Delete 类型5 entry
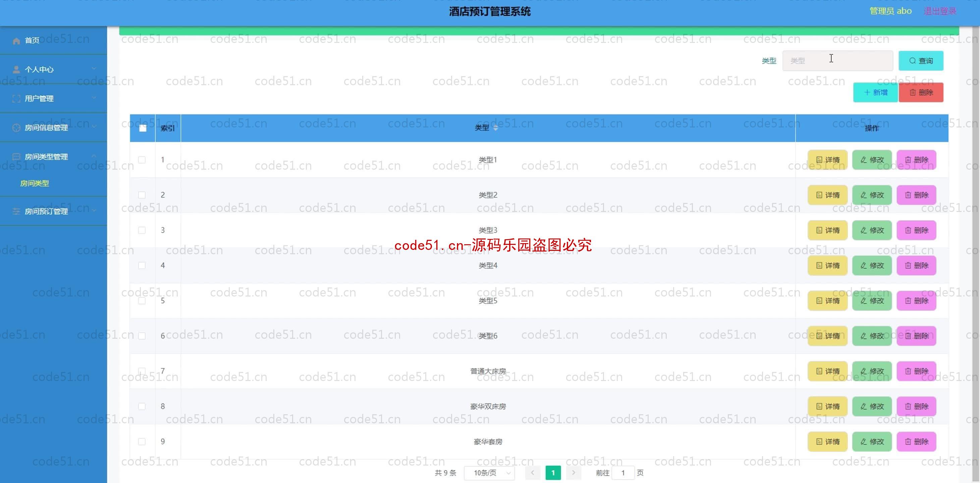980x483 pixels. tap(917, 301)
